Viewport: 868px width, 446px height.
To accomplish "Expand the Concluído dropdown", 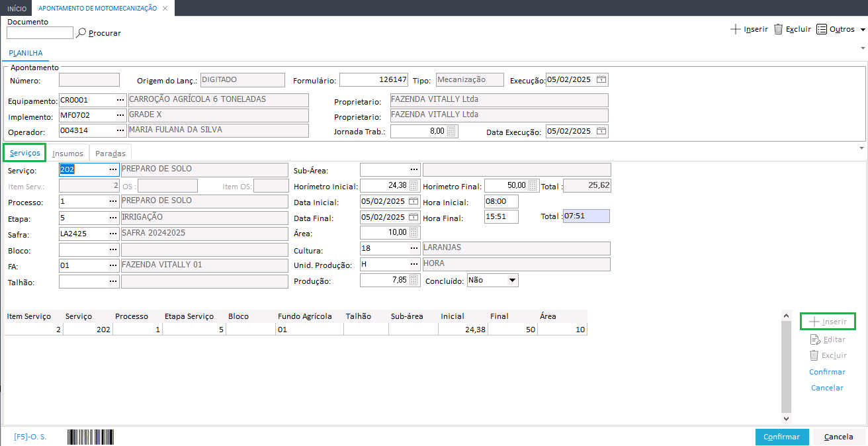I will [x=511, y=281].
